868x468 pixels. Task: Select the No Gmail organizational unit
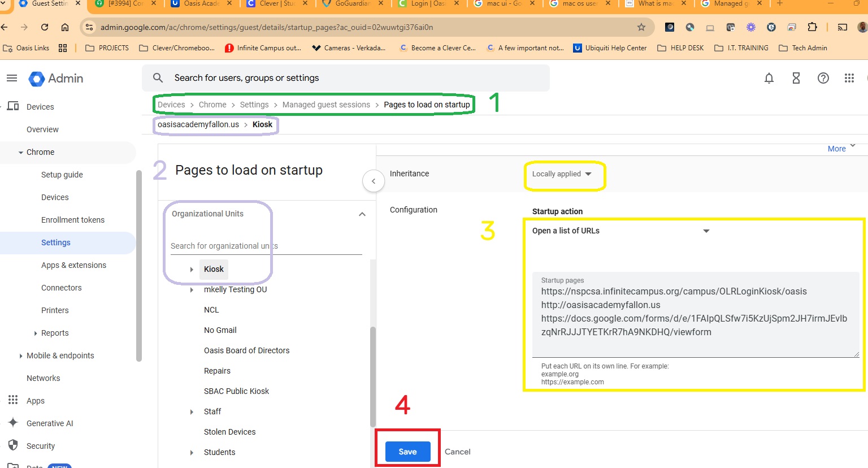click(x=220, y=330)
